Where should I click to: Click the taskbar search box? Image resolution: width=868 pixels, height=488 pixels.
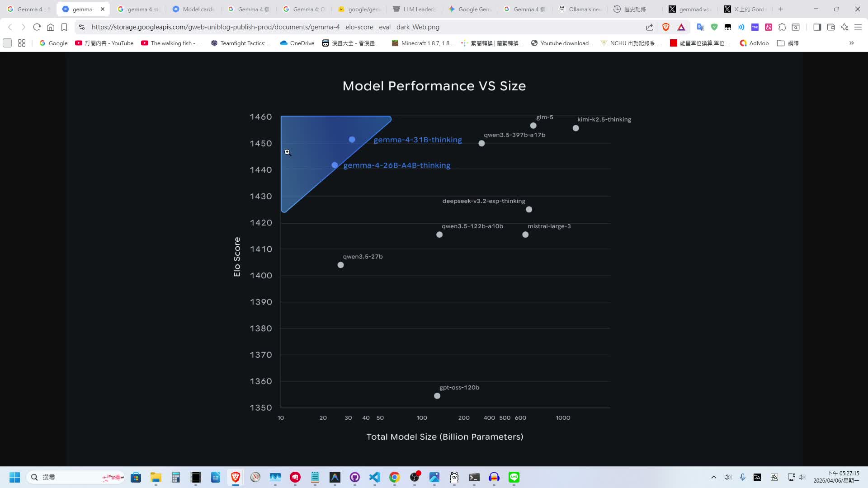tap(75, 477)
